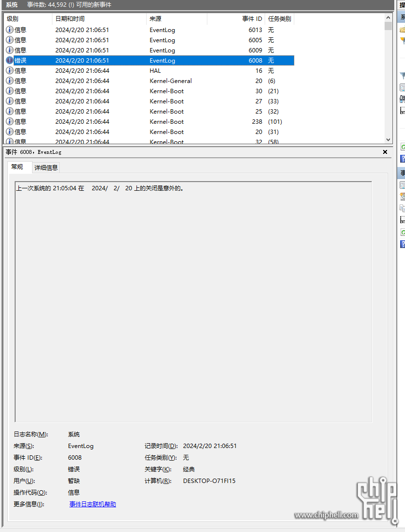Screen dimensions: 405x532
Task: Sort events by the 级别 column header
Action: click(x=28, y=19)
